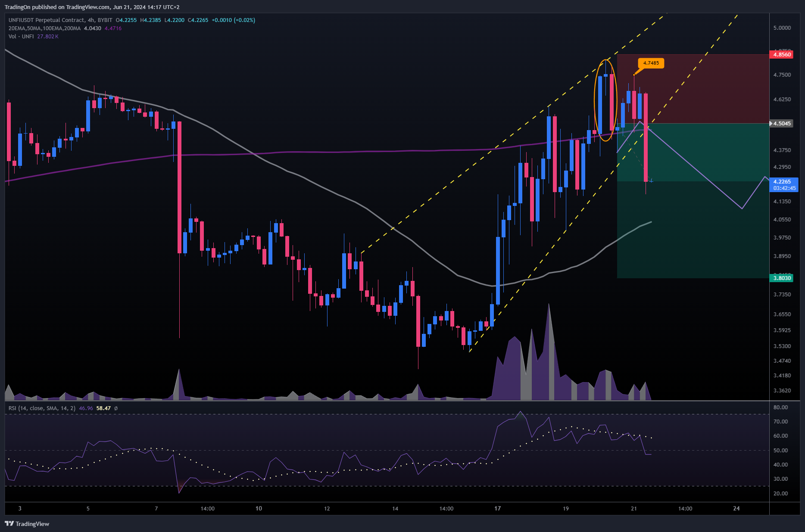Click the +0.0010 (+0.02%) change value
Viewport: 805px width, 532px height.
(233, 20)
